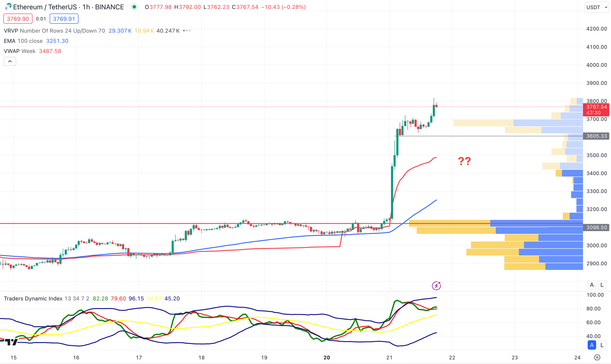Click date label 20 on the time axis
This screenshot has height=364, width=611.
pyautogui.click(x=327, y=357)
